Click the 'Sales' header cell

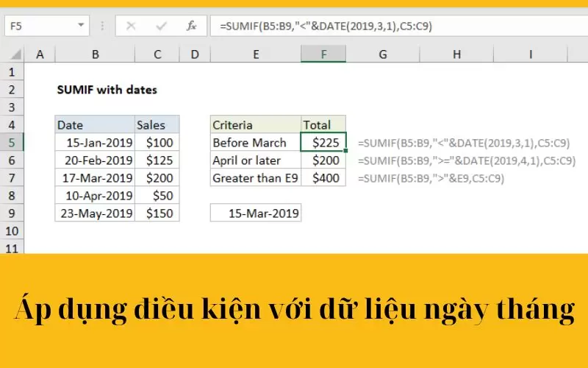[157, 124]
